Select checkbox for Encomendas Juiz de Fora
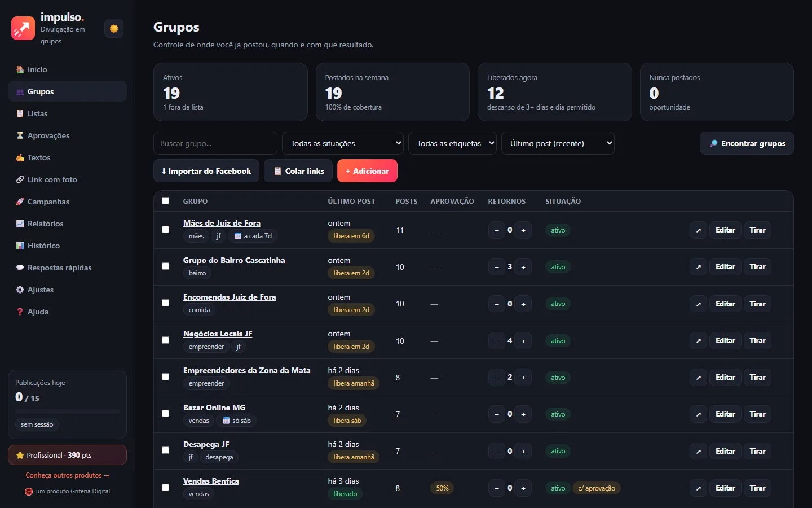 [165, 303]
